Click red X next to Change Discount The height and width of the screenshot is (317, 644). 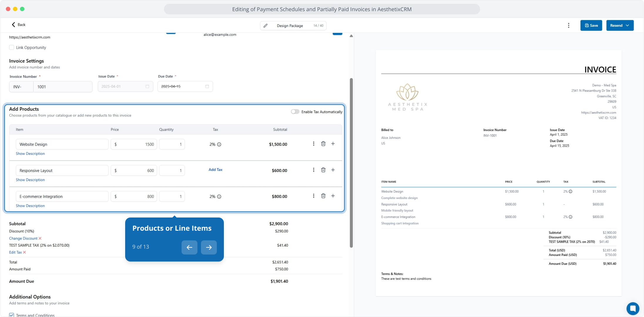pos(40,238)
